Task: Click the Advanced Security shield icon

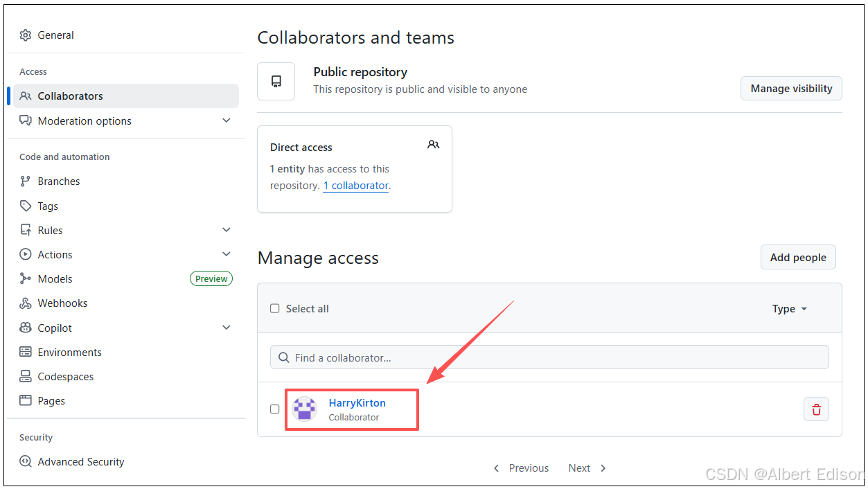Action: pos(26,461)
